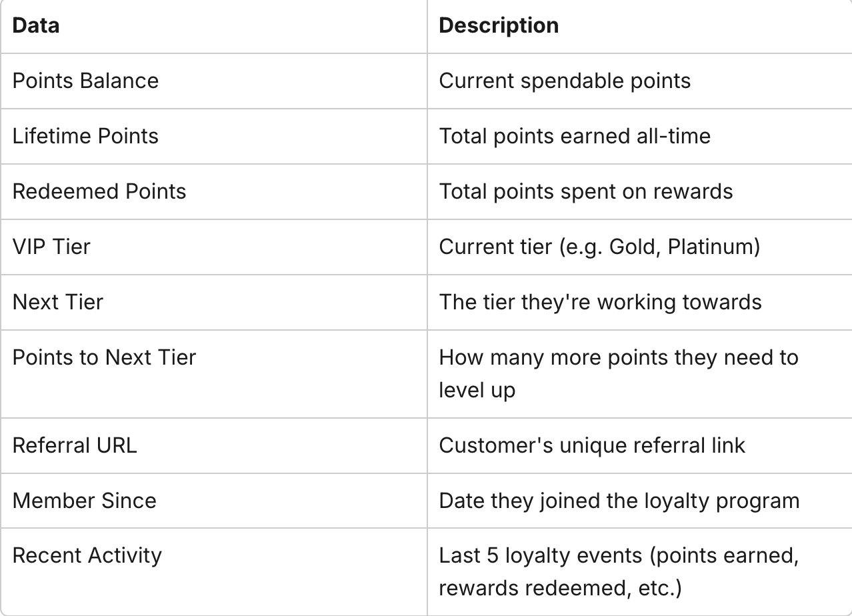Select the Points to Next Tier cell
The height and width of the screenshot is (616, 852).
point(104,357)
